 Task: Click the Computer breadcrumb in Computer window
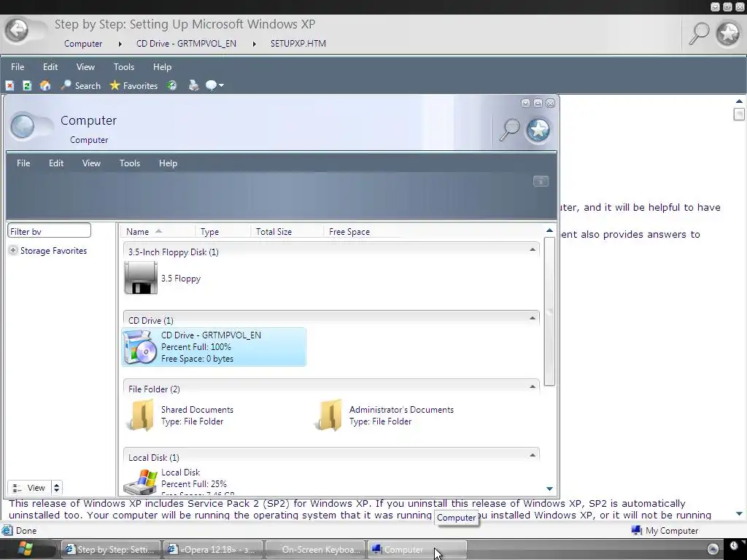click(x=89, y=140)
